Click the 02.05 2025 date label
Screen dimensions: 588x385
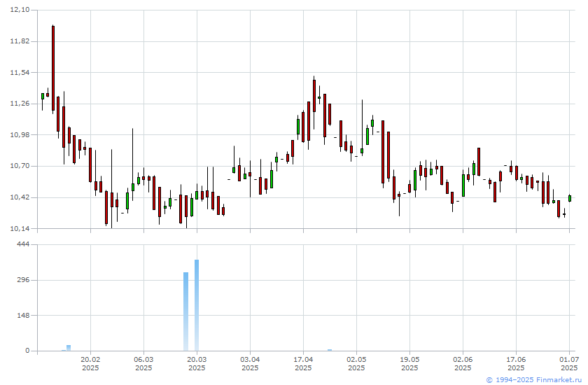click(x=356, y=363)
